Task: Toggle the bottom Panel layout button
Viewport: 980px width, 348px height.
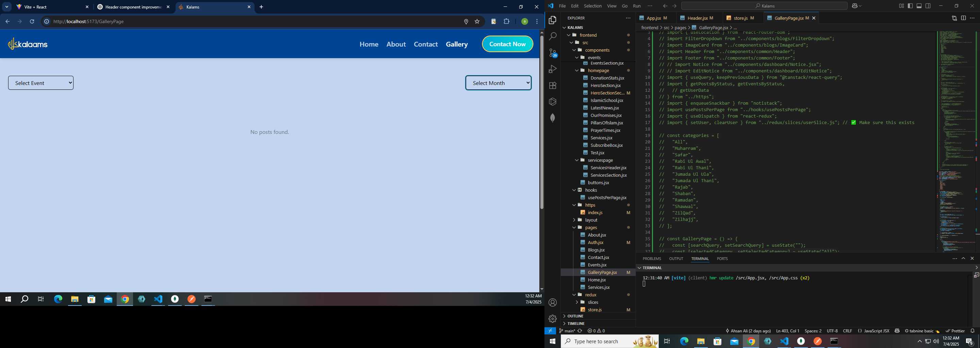Action: (x=919, y=6)
